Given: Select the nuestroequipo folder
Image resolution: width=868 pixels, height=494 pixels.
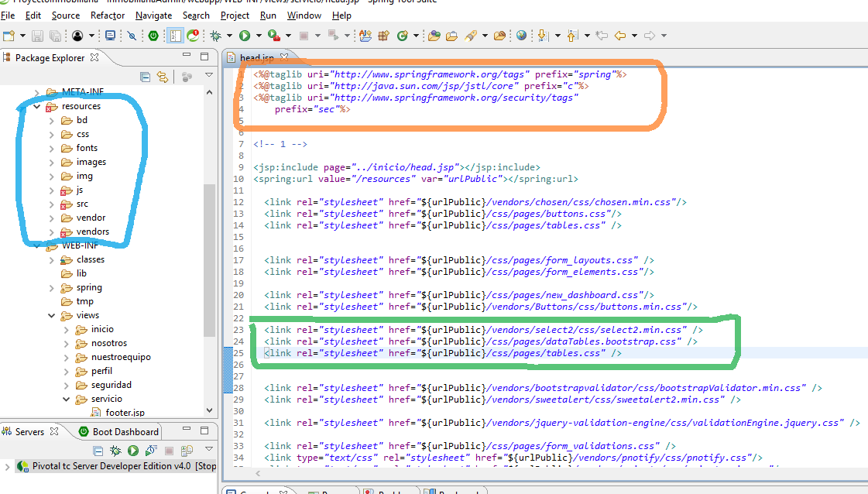Looking at the screenshot, I should 121,357.
